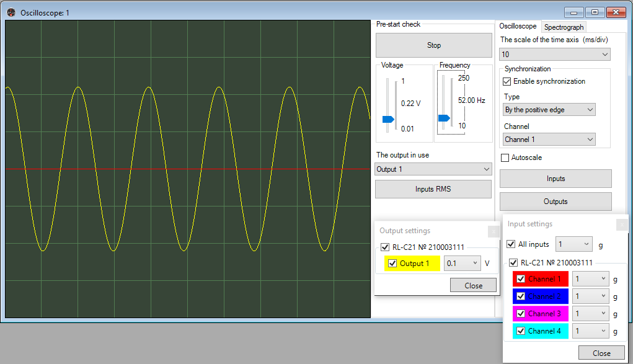Click Close in Input settings
Screen dimensions: 633x364
(601, 353)
